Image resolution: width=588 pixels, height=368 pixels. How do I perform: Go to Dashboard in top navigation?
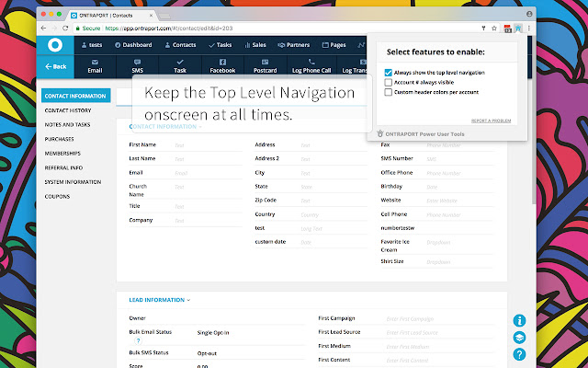[x=133, y=45]
